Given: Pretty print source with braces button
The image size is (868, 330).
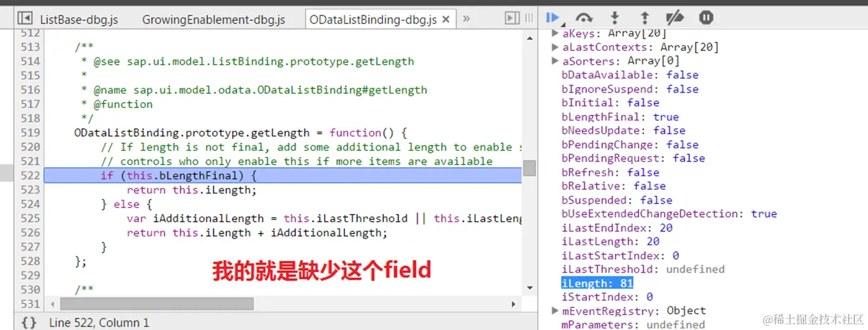Looking at the screenshot, I should coord(29,322).
